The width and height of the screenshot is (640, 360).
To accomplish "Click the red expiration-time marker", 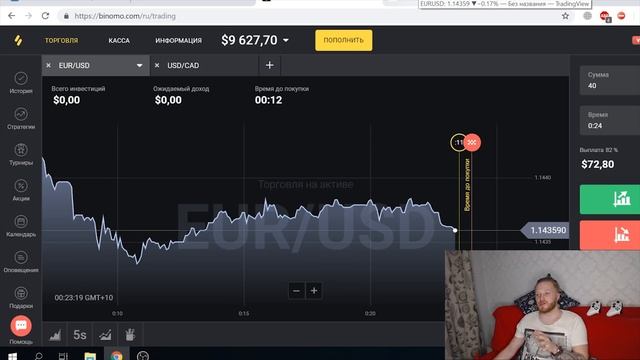I will pos(473,142).
